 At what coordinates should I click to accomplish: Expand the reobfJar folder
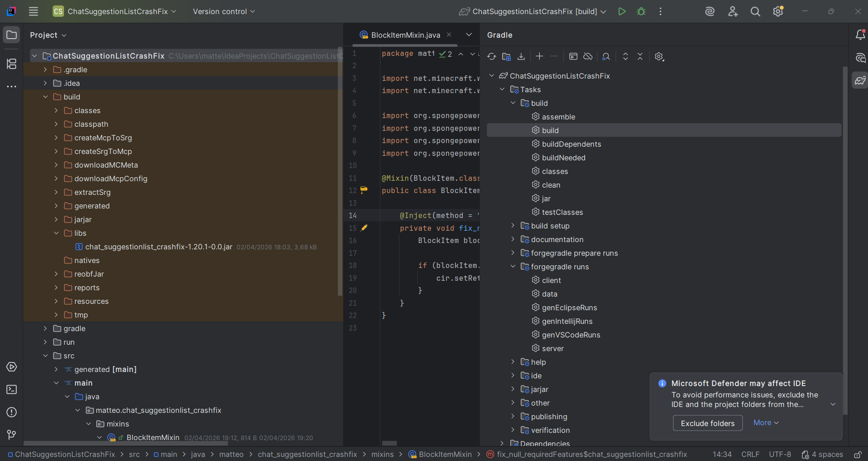pyautogui.click(x=56, y=274)
